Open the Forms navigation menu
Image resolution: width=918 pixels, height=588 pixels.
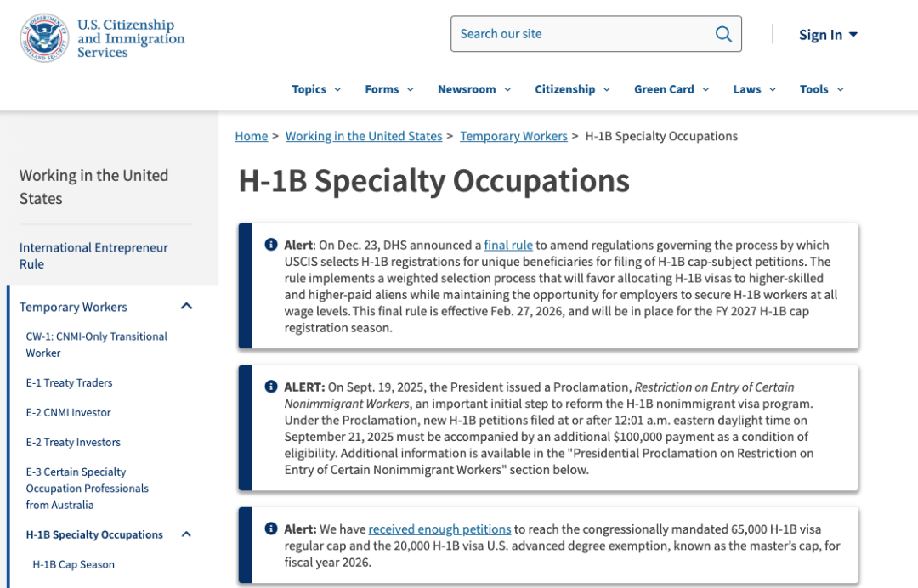click(x=389, y=89)
